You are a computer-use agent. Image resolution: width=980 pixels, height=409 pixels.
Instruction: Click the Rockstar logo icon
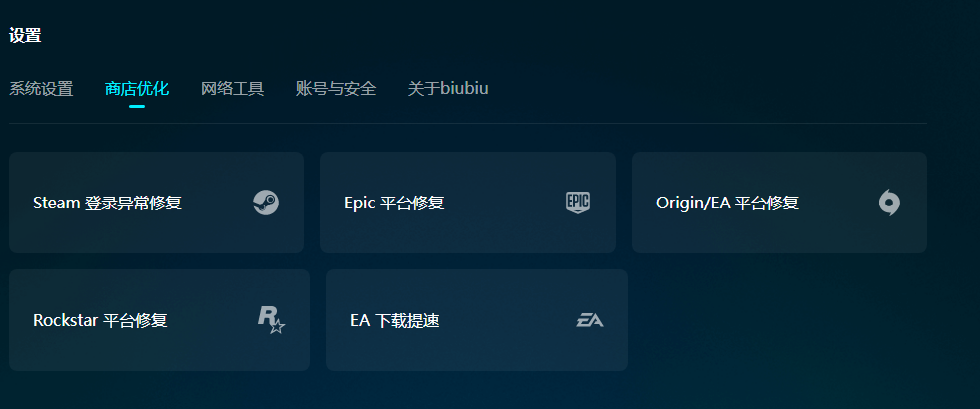pos(271,320)
